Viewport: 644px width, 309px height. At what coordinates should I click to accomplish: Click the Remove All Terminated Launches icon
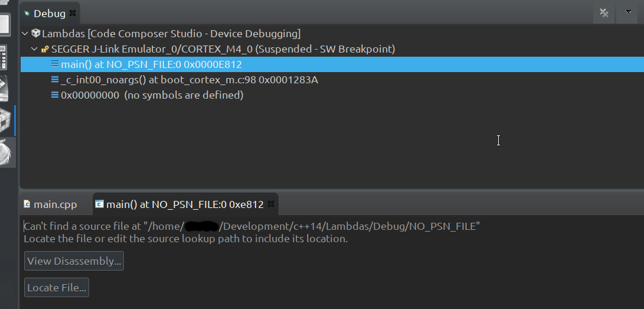(x=604, y=13)
